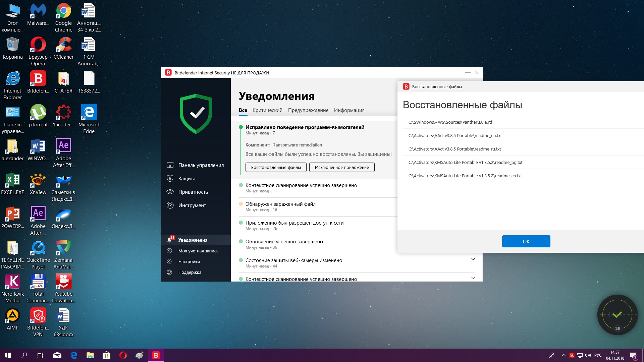Open the Support lifebuoy icon
The height and width of the screenshot is (362, 644).
coord(170,272)
